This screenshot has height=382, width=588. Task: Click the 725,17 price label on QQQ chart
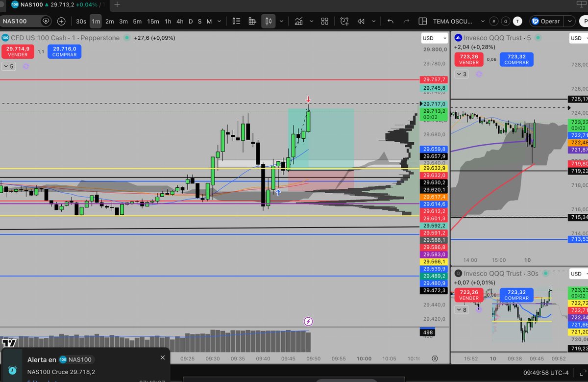point(578,99)
